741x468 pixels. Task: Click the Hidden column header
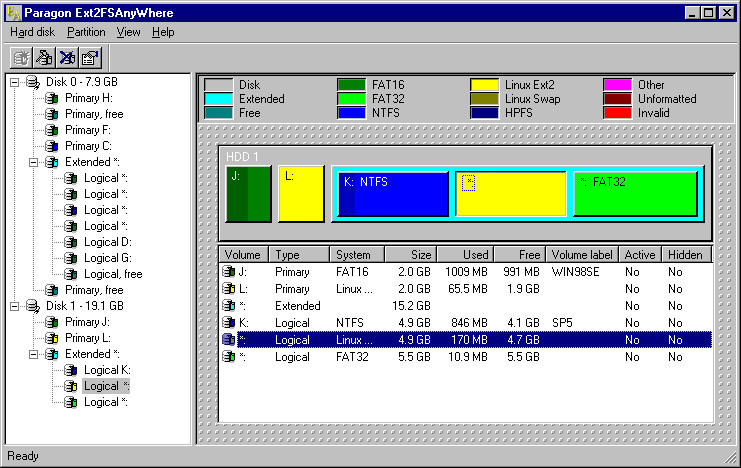687,255
